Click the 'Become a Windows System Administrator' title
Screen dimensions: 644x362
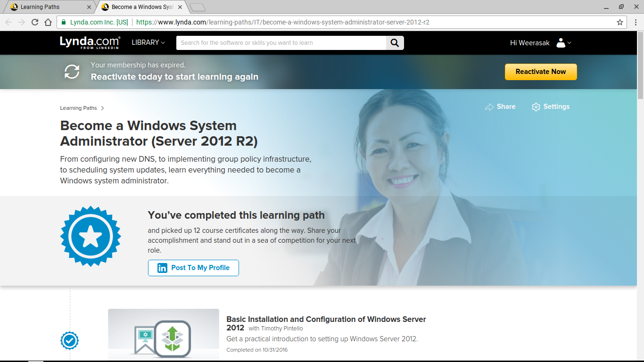(159, 133)
